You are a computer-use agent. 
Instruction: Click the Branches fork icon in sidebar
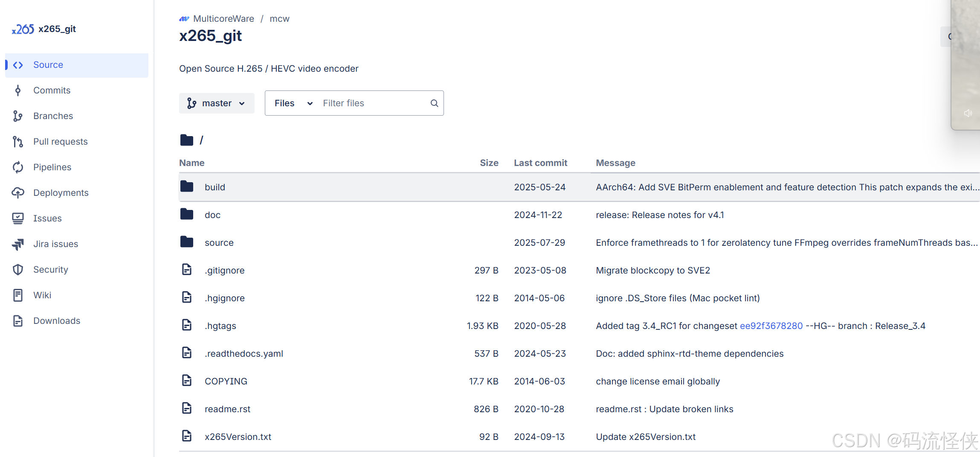click(18, 116)
